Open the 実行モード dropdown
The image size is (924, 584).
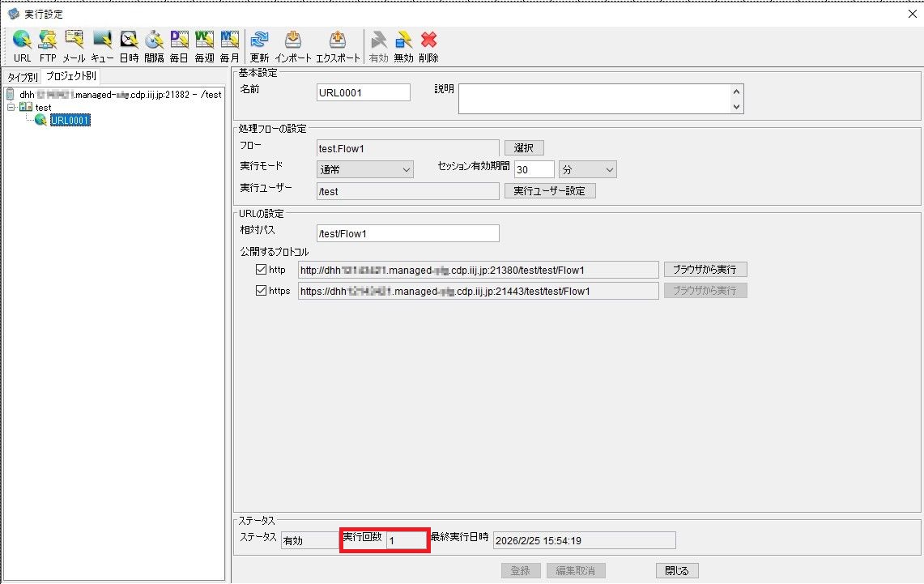tap(366, 169)
